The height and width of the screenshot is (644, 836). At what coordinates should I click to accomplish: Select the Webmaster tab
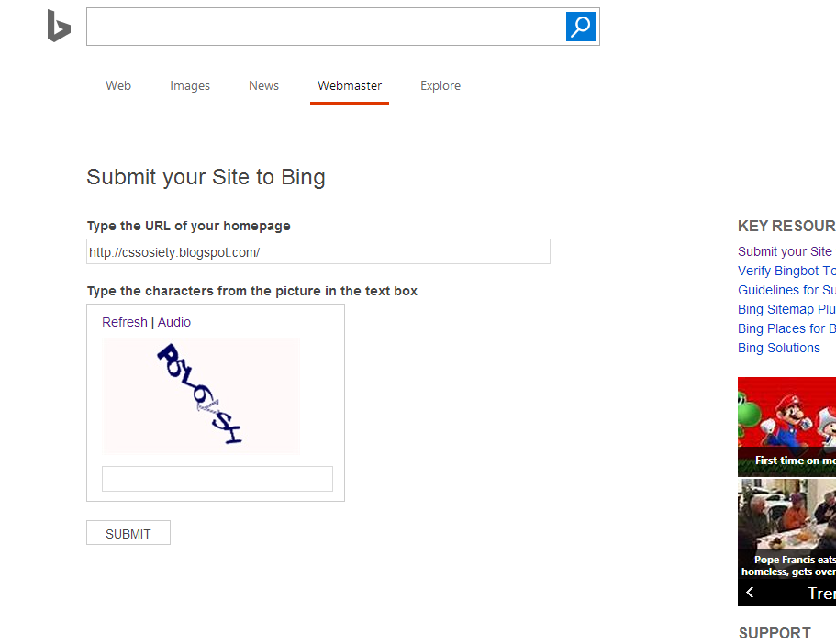click(x=350, y=86)
